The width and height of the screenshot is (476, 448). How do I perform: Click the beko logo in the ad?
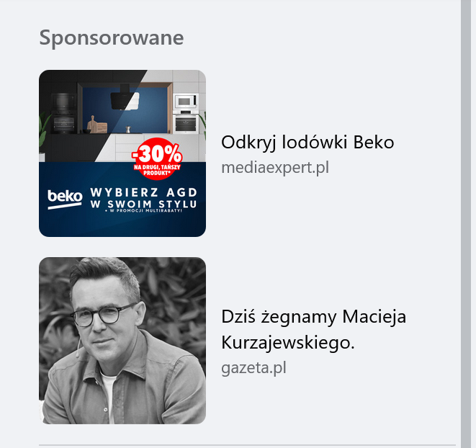pyautogui.click(x=65, y=199)
